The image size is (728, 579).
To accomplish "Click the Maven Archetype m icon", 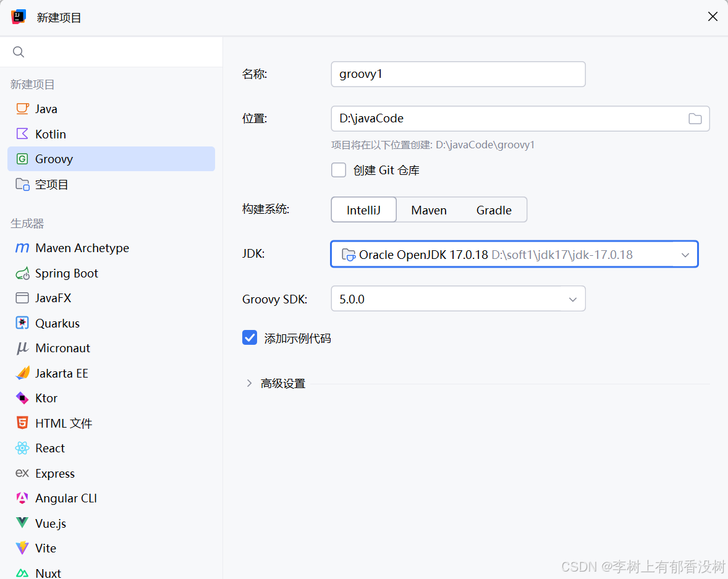I will coord(22,248).
